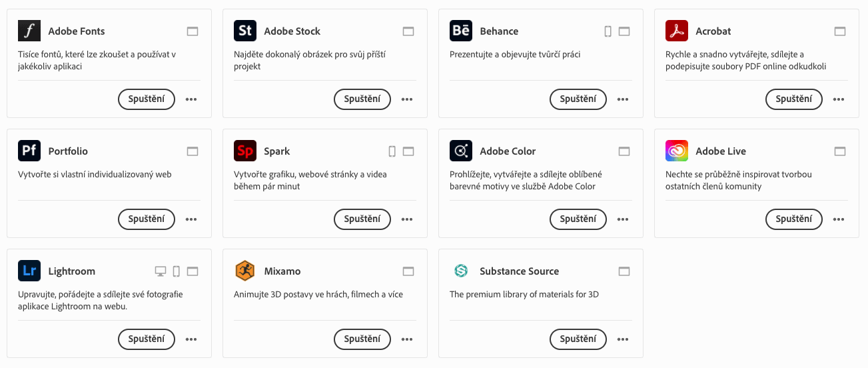Open more options for Adobe Fonts
The height and width of the screenshot is (368, 868).
click(x=191, y=99)
